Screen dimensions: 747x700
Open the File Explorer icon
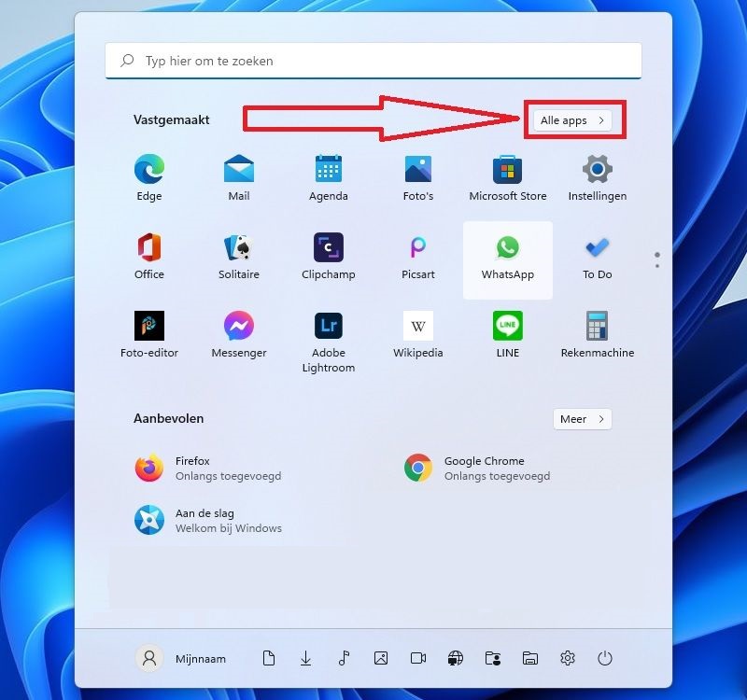coord(530,659)
